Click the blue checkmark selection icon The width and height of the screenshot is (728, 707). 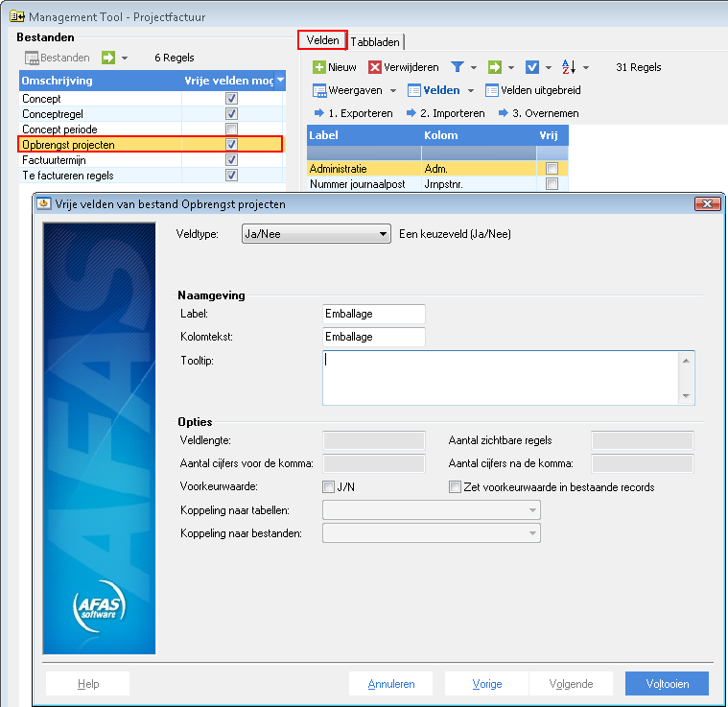pyautogui.click(x=532, y=67)
